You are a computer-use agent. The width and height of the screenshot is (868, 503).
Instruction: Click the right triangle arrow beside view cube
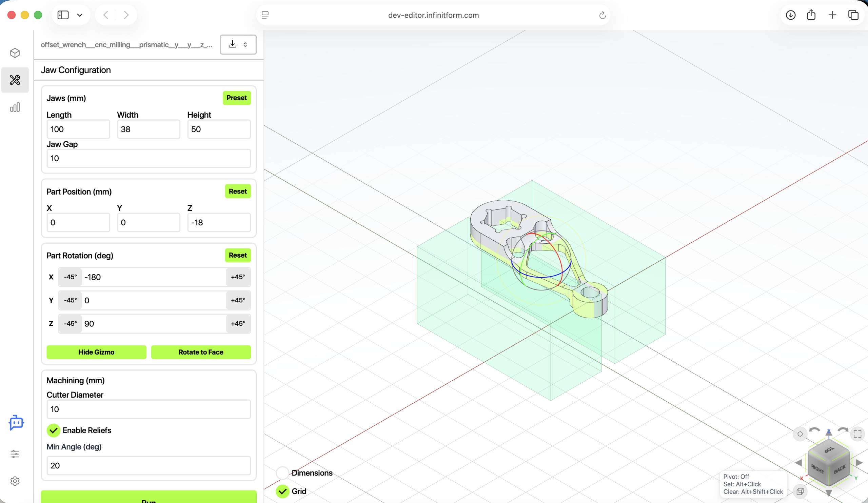[x=859, y=463]
